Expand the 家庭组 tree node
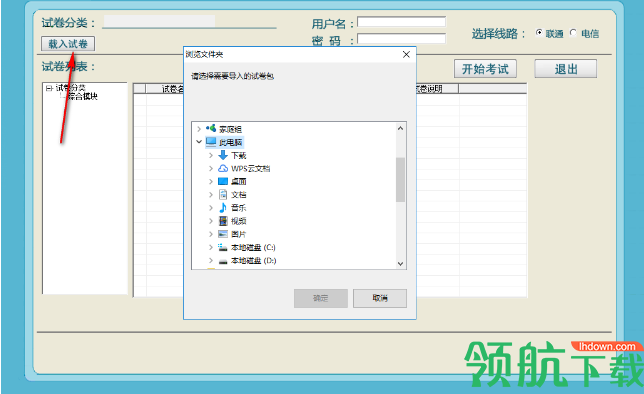 (199, 129)
